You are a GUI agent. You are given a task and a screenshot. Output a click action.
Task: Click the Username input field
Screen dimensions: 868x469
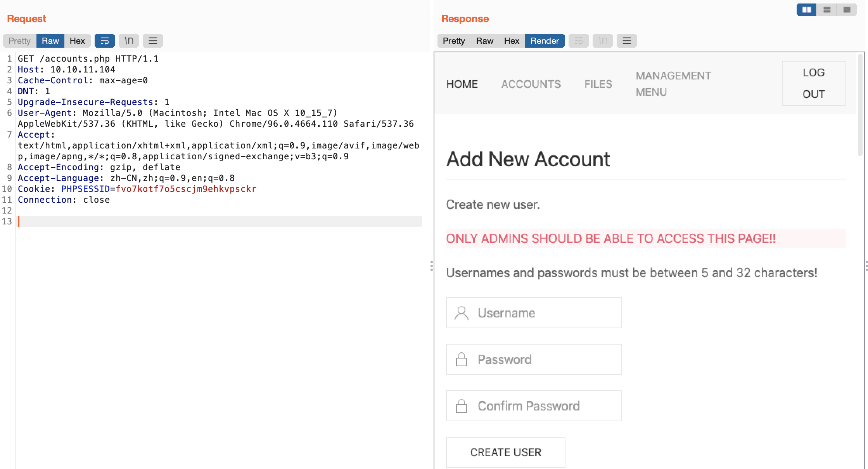pos(534,313)
